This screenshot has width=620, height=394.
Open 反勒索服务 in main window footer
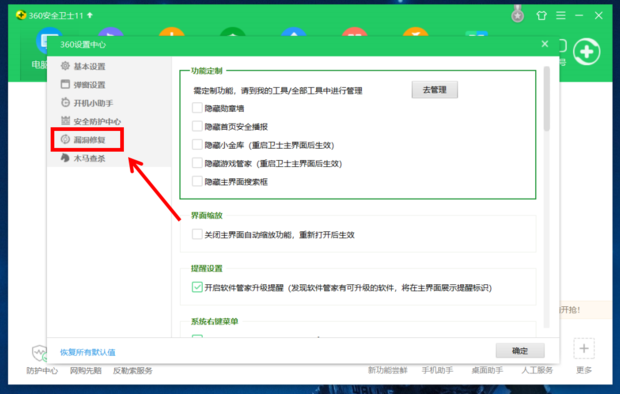133,371
